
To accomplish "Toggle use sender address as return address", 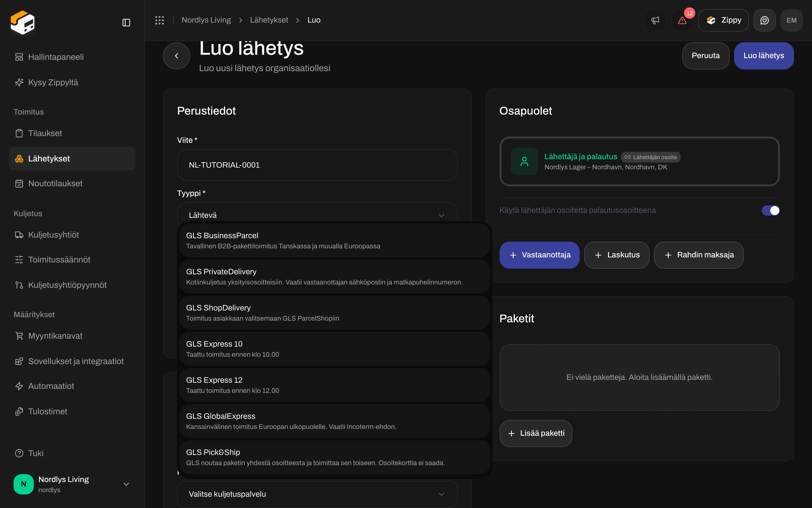I will (x=770, y=210).
